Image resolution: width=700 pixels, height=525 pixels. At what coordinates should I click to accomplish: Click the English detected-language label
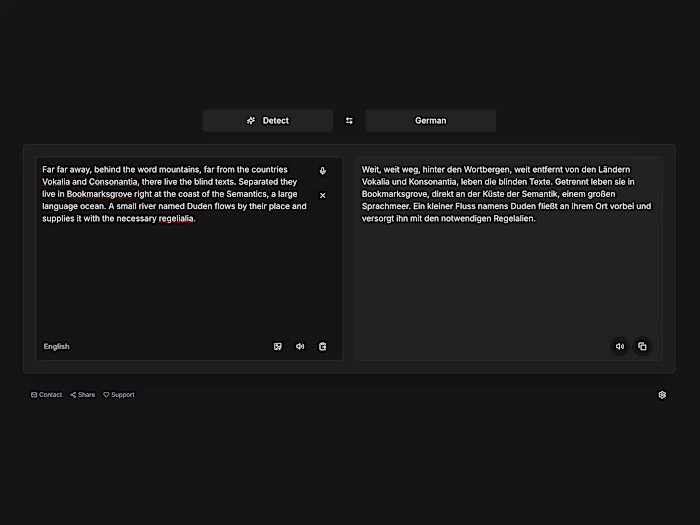pos(56,346)
